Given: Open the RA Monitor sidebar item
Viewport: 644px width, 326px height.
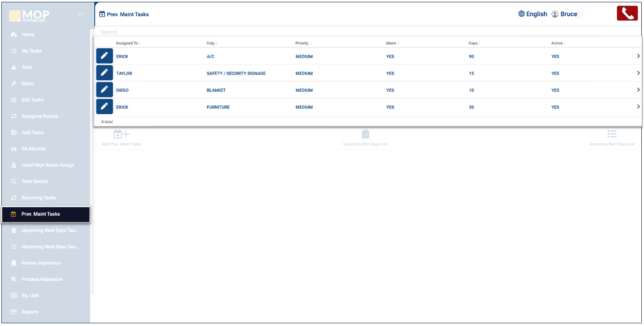Looking at the screenshot, I should (34, 149).
